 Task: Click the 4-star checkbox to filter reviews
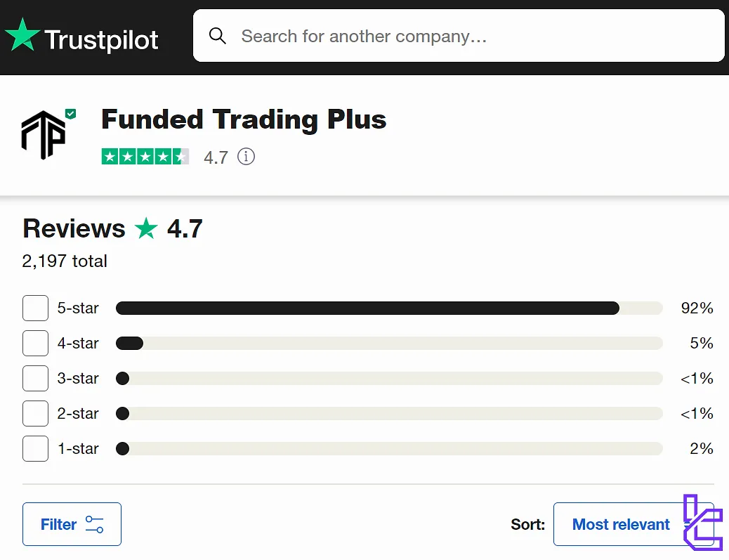pos(35,343)
